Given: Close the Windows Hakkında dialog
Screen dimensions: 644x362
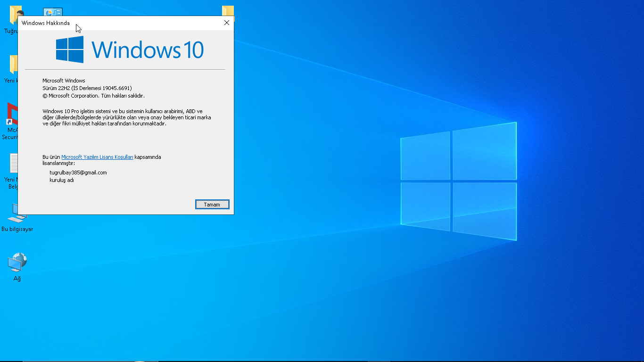Looking at the screenshot, I should [x=226, y=23].
